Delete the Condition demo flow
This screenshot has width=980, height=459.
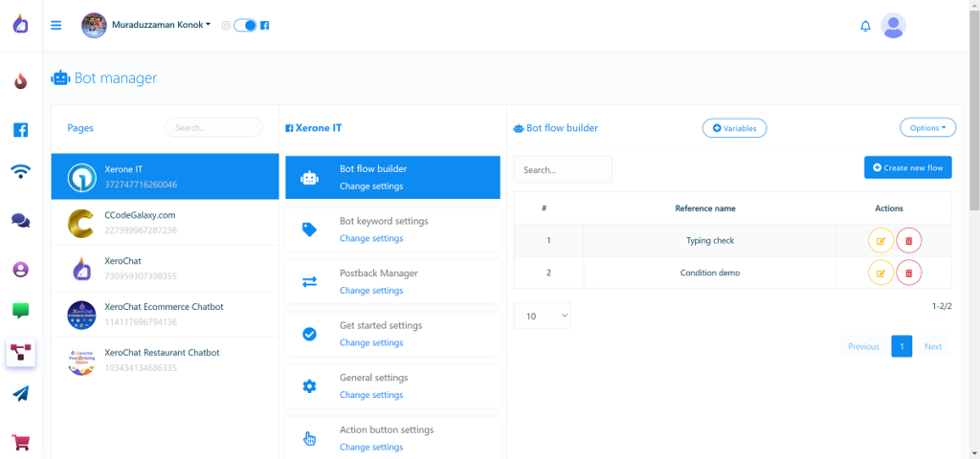pyautogui.click(x=909, y=273)
